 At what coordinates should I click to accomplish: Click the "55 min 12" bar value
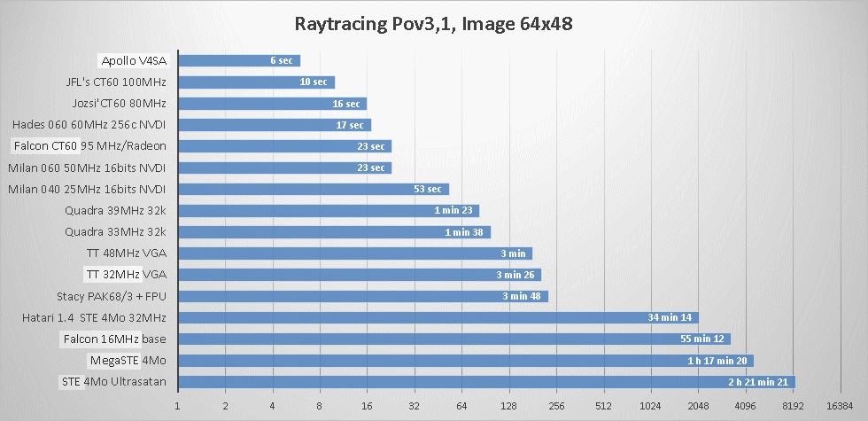pyautogui.click(x=701, y=339)
